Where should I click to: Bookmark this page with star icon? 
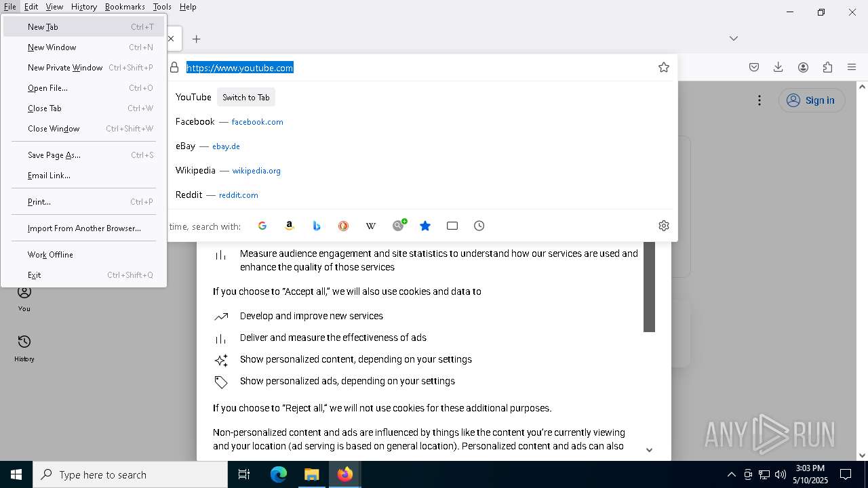pyautogui.click(x=664, y=67)
